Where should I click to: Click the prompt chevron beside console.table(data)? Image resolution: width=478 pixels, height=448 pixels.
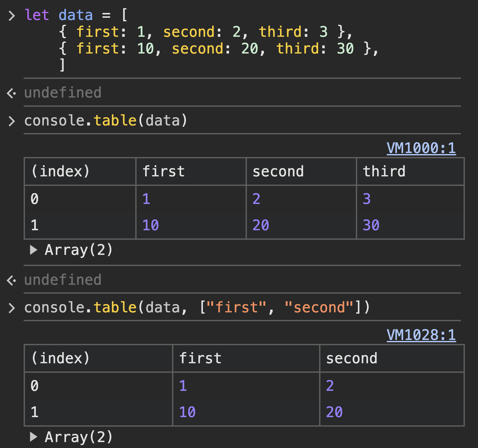12,121
